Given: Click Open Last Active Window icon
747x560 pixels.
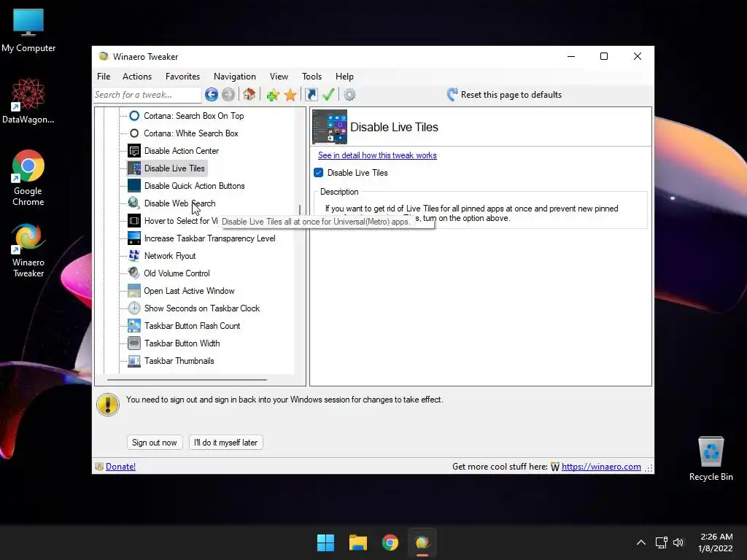Looking at the screenshot, I should (134, 291).
